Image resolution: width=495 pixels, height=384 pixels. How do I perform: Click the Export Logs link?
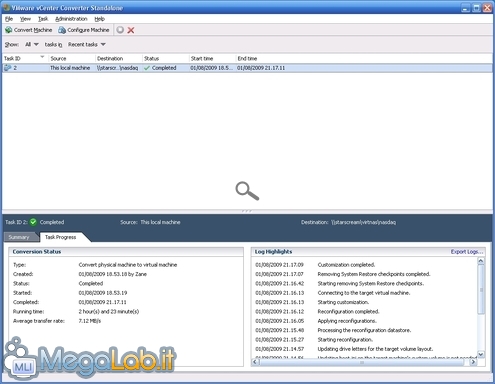point(467,252)
